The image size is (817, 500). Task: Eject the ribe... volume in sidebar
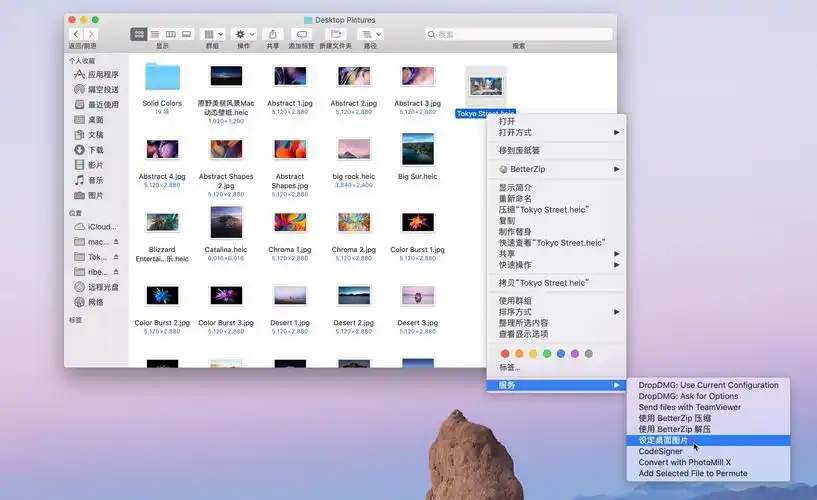point(115,272)
